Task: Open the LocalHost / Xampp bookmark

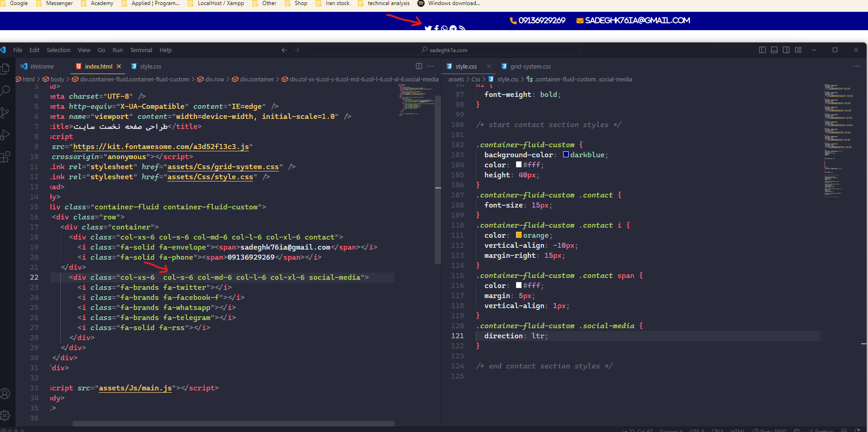Action: (216, 3)
